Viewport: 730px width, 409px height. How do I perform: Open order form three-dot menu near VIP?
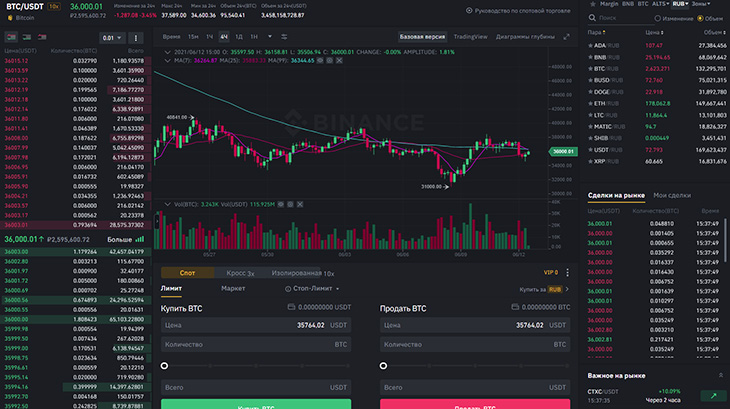(x=567, y=273)
